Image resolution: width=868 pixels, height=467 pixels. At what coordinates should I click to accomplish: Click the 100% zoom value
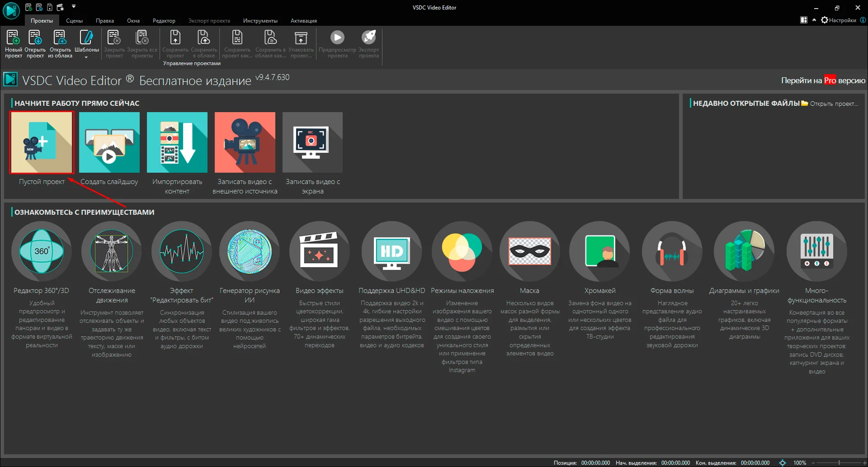pyautogui.click(x=800, y=462)
